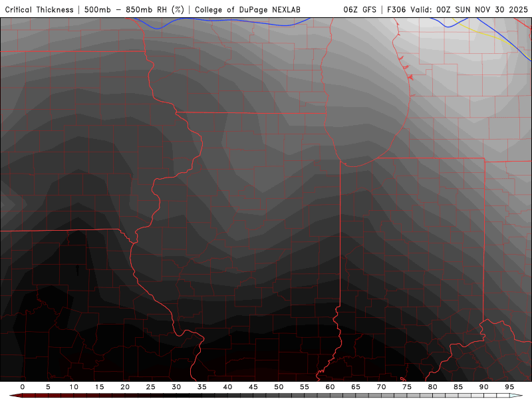
Task: Click 'College of DuPage NEXLAB' header text
Action: click(x=247, y=10)
